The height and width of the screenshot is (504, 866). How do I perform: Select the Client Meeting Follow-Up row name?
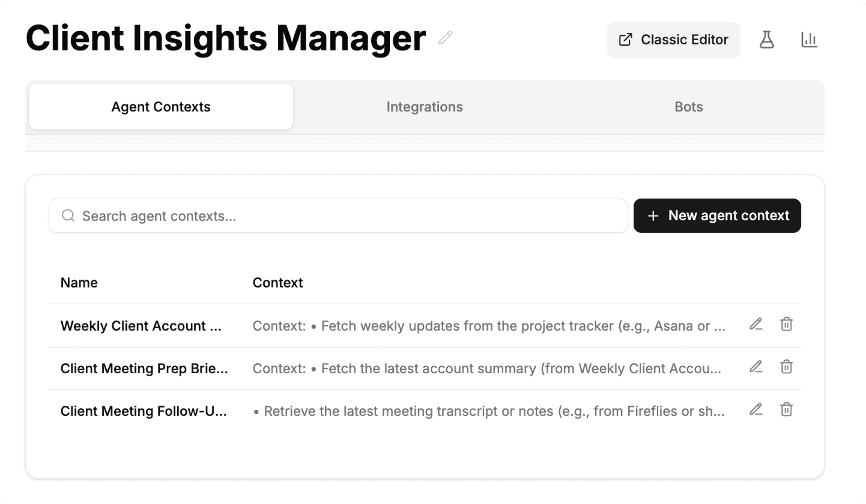click(143, 411)
